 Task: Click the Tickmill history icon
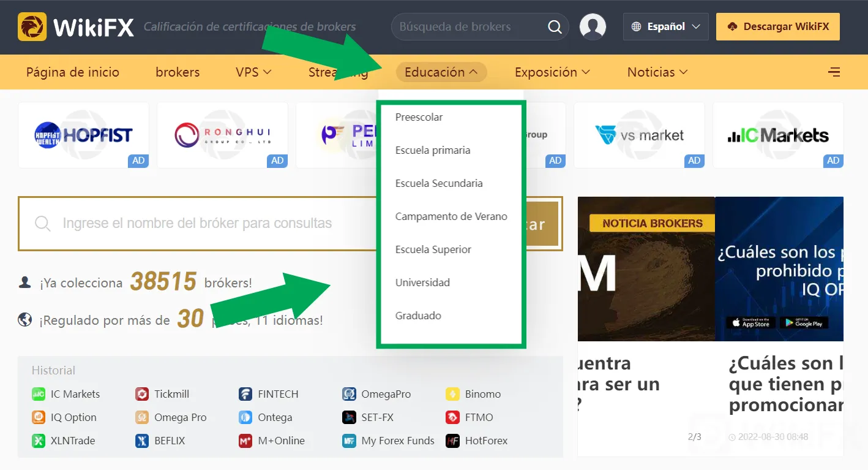click(142, 394)
